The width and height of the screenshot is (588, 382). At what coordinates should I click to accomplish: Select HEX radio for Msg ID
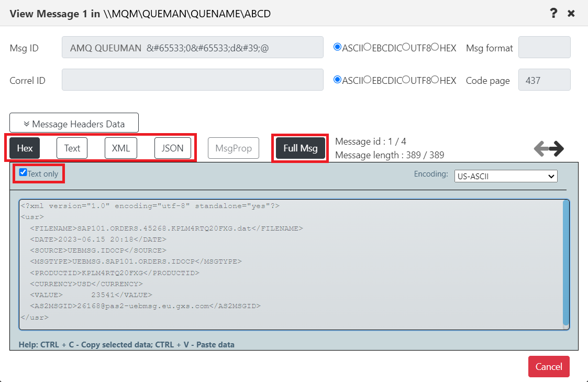point(435,47)
